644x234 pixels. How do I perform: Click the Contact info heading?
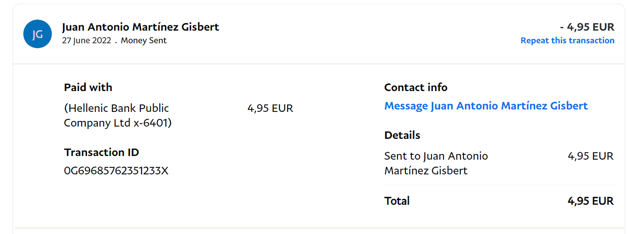point(416,87)
